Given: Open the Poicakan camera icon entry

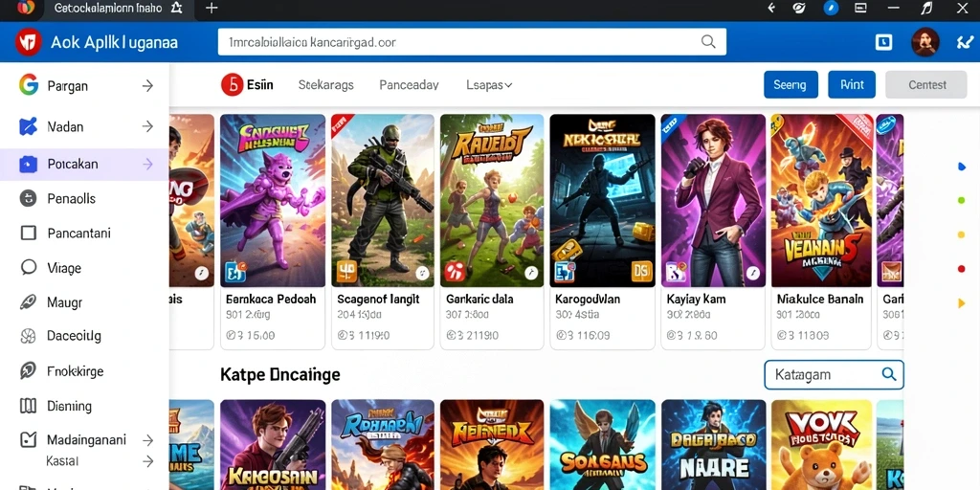Looking at the screenshot, I should (28, 165).
